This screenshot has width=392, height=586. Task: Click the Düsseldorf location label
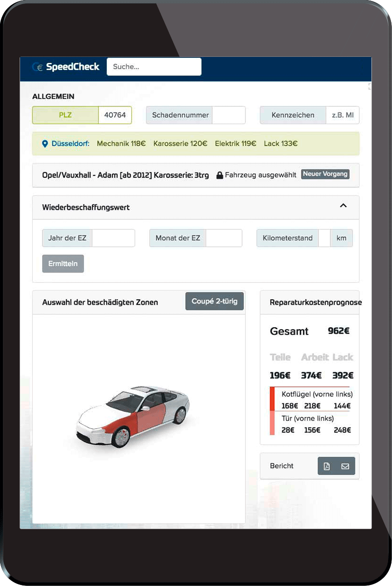70,144
